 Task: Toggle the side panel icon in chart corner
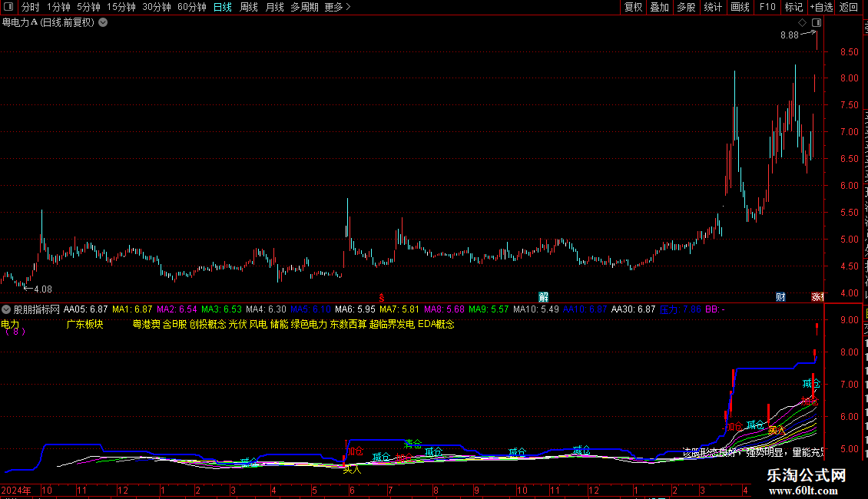click(817, 23)
